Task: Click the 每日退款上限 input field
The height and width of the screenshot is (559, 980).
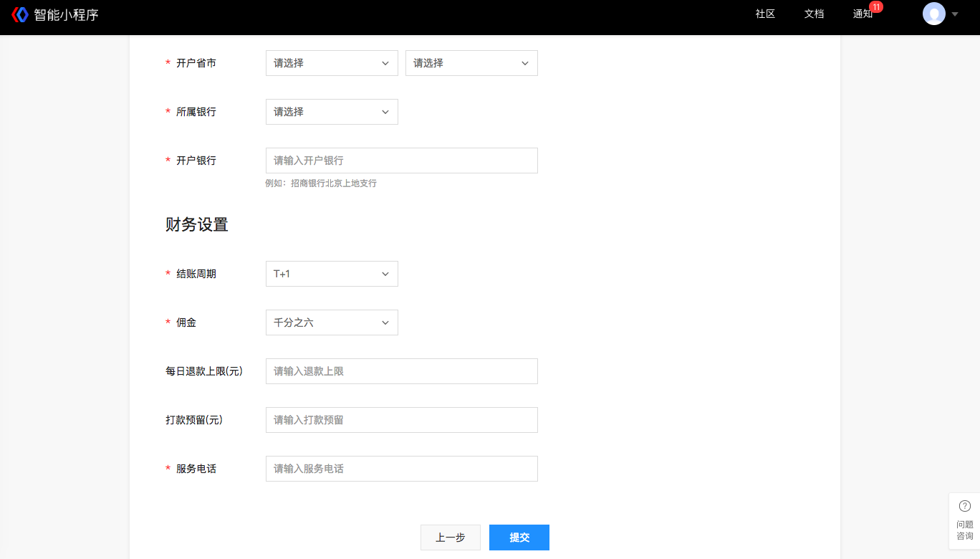Action: click(401, 371)
